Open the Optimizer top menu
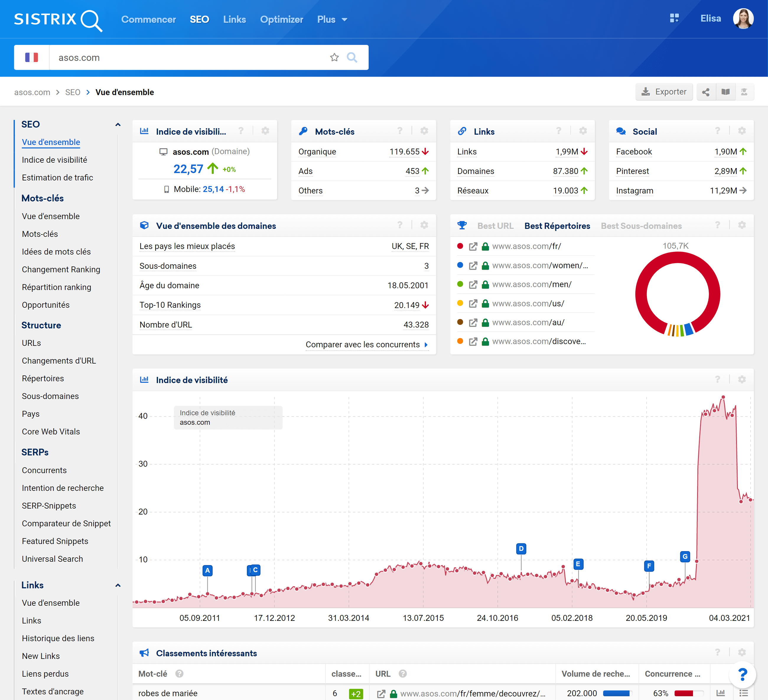768x700 pixels. click(x=282, y=19)
